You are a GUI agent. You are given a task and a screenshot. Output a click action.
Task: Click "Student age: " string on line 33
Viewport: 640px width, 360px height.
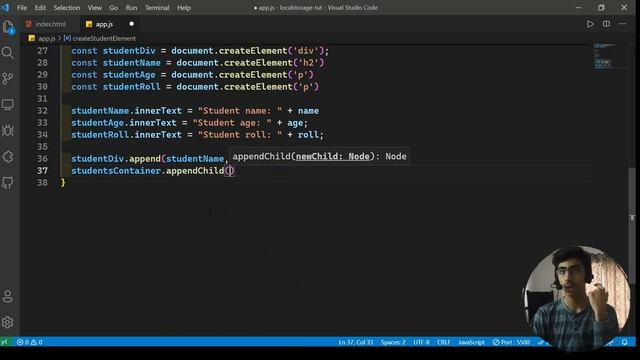[x=232, y=123]
